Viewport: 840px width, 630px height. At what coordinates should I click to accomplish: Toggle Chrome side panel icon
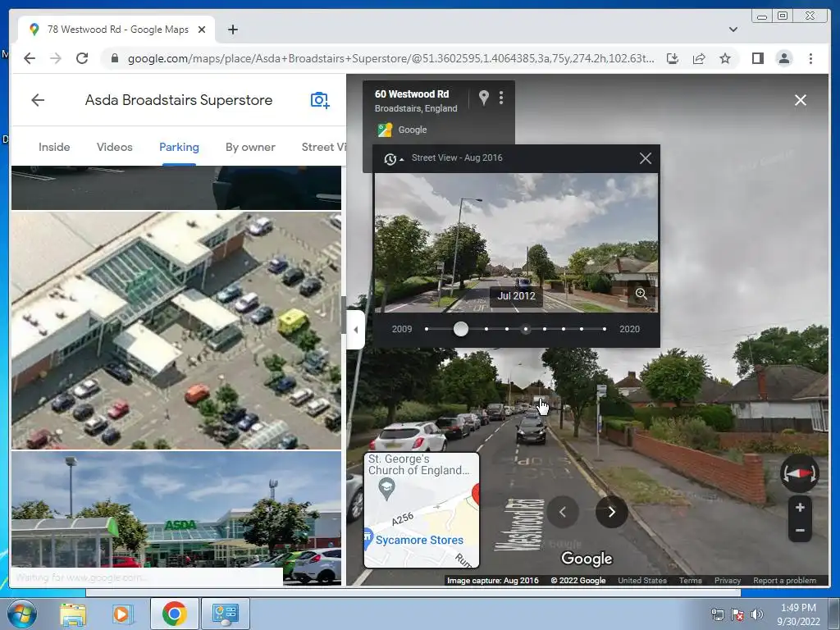pyautogui.click(x=757, y=58)
